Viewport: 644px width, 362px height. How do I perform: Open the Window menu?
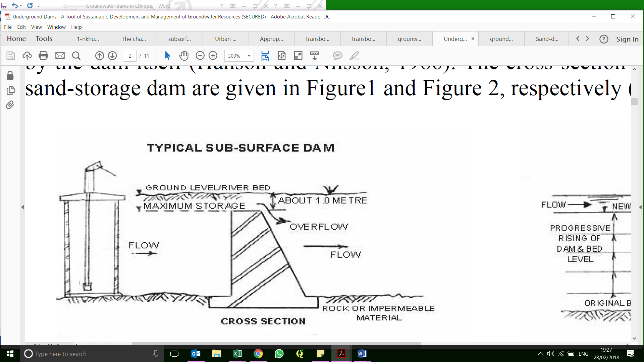56,27
